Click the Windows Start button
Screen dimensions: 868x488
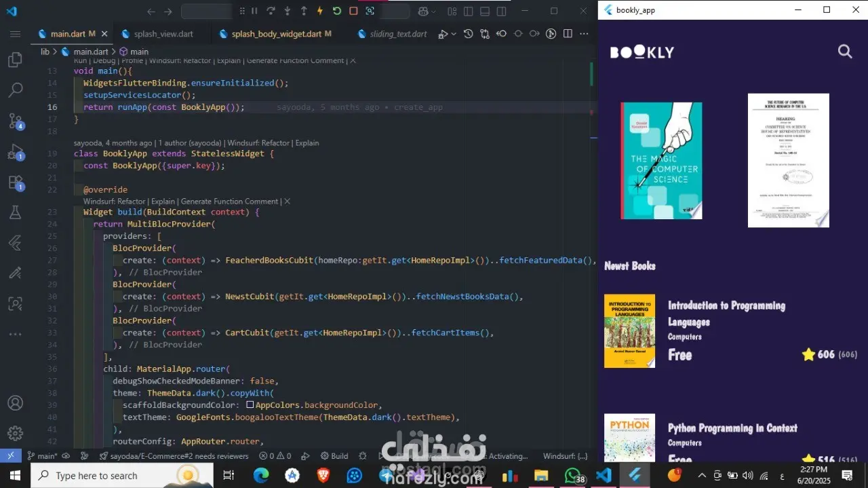(x=15, y=476)
